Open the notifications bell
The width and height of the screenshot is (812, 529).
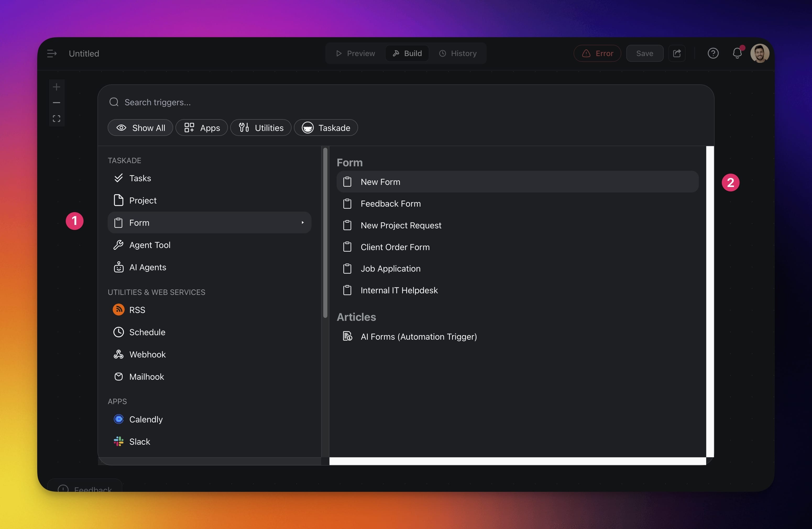click(x=737, y=53)
